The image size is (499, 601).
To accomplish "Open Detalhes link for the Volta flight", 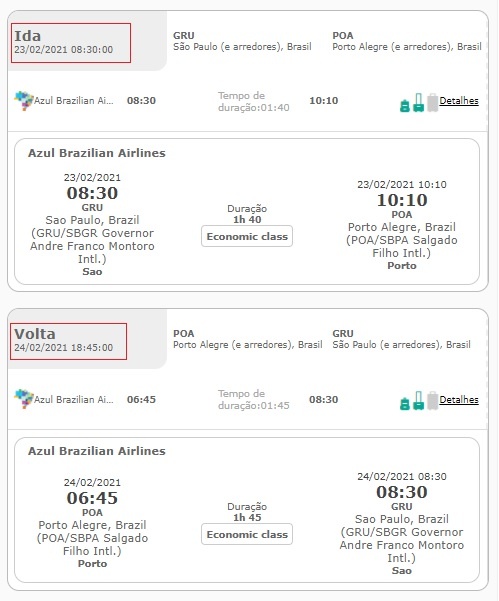I will (459, 399).
